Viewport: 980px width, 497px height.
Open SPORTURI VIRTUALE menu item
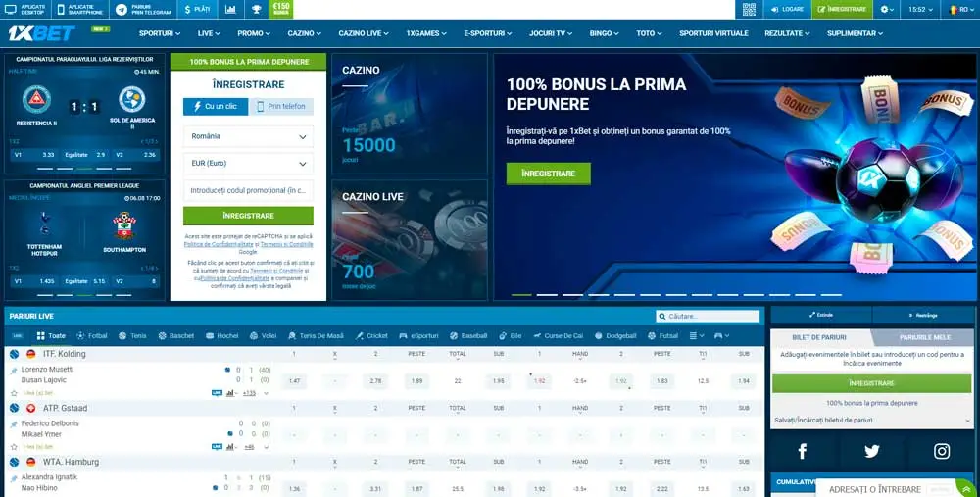[713, 33]
